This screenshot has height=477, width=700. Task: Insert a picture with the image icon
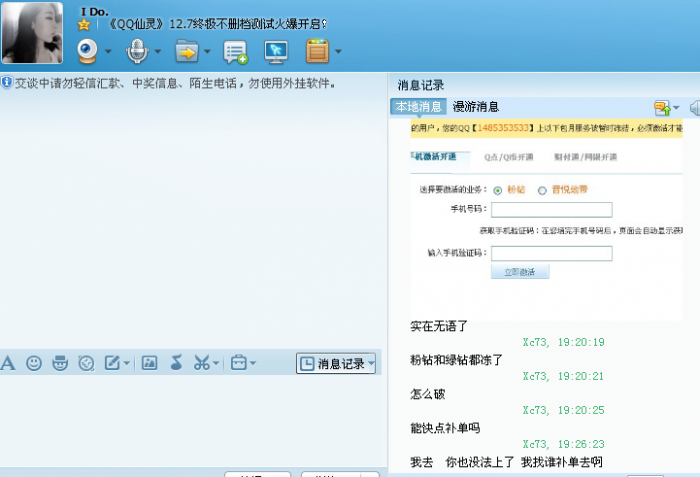tap(149, 363)
